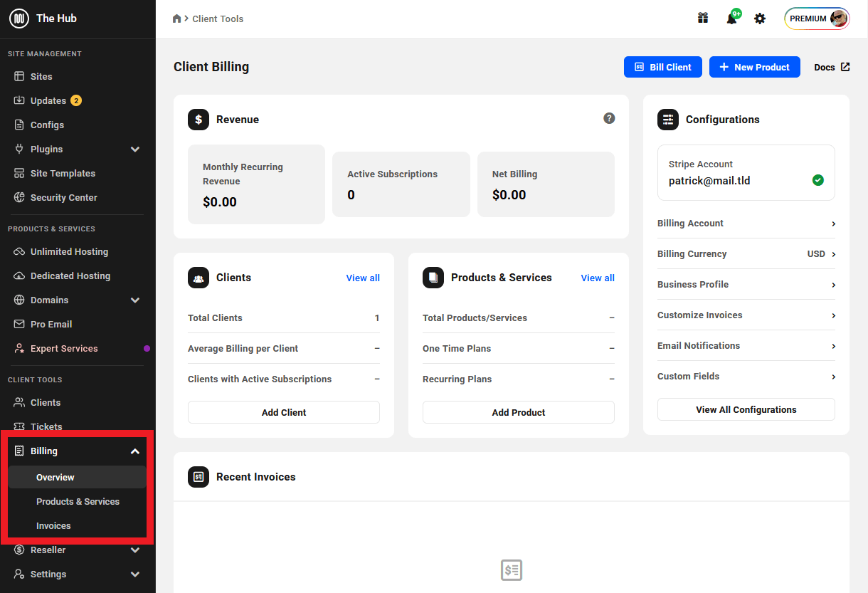This screenshot has width=868, height=593.
Task: Click View All Configurations button
Action: pos(746,409)
